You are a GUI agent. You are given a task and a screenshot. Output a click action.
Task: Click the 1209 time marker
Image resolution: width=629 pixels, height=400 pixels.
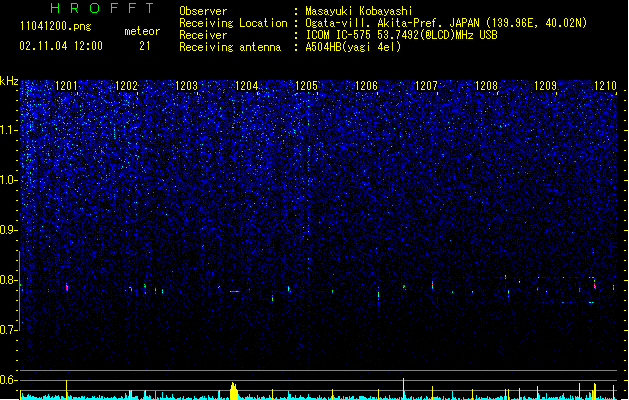point(546,86)
